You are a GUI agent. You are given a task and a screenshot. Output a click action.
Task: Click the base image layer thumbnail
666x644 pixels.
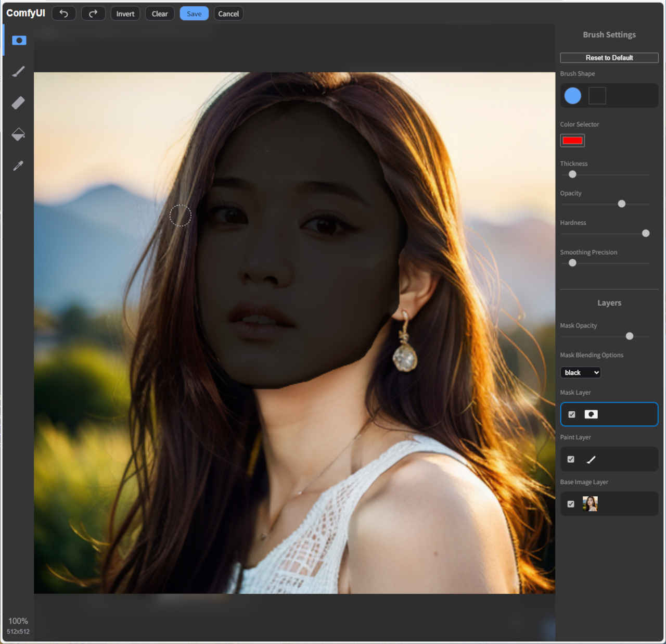click(x=590, y=503)
